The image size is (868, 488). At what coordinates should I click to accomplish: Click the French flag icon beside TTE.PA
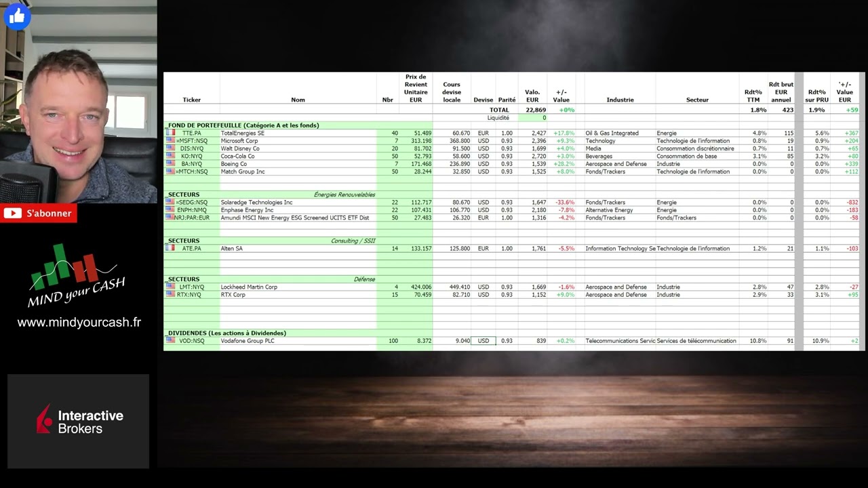(x=170, y=133)
